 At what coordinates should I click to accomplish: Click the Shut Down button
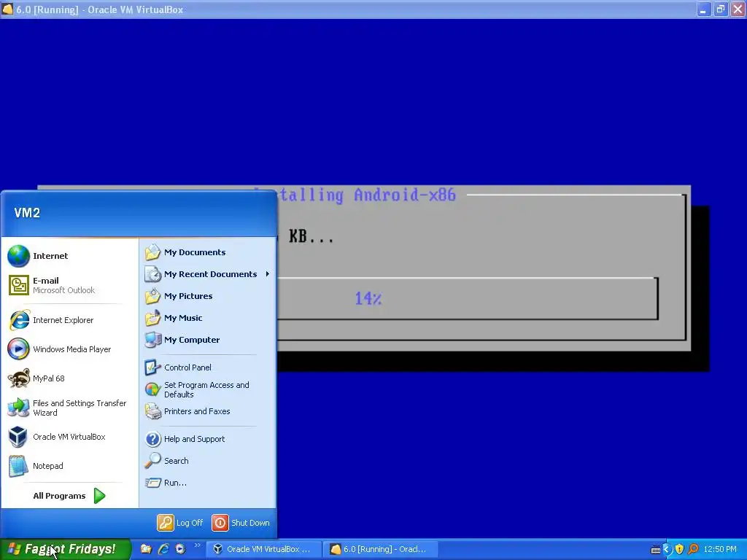pos(241,523)
